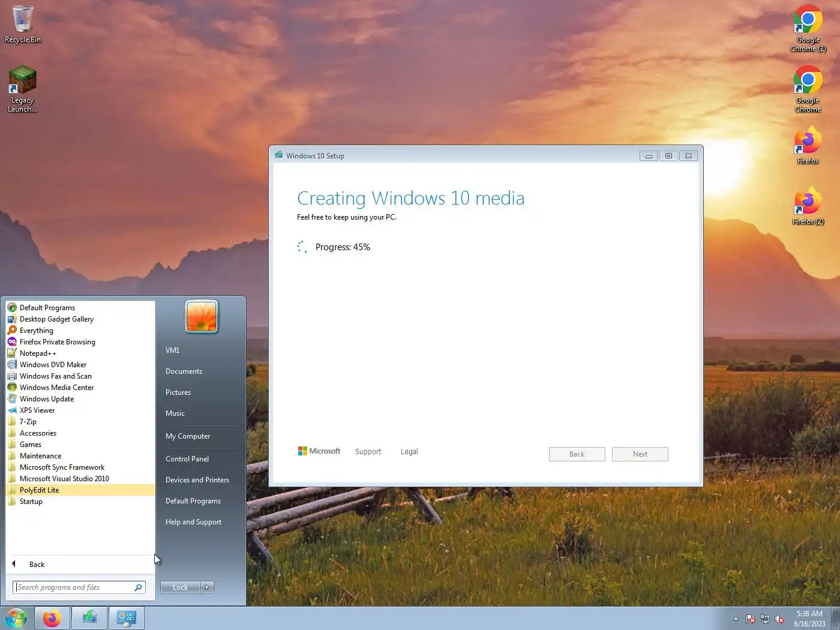Expand the Microsoft Visual Studio 2010 folder

pos(80,479)
